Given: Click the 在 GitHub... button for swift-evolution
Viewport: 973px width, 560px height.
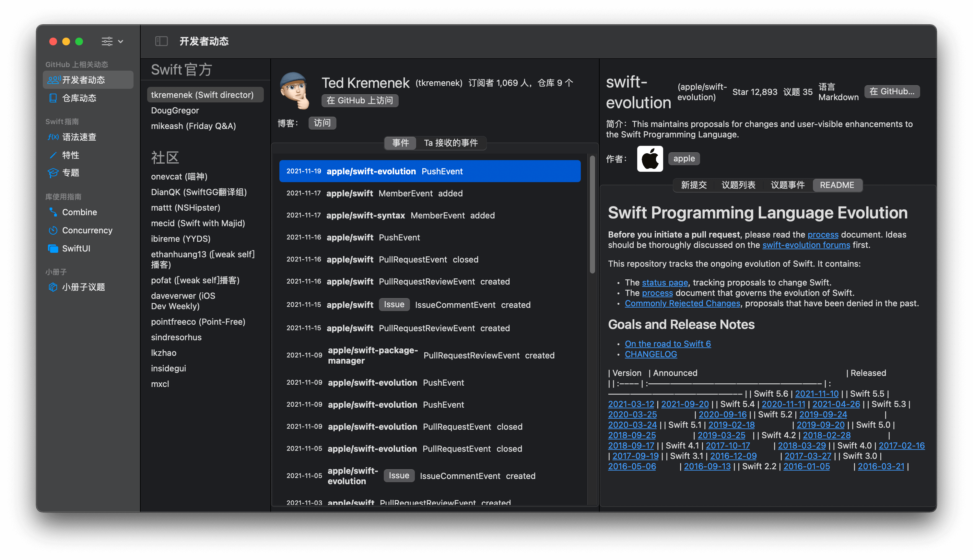Looking at the screenshot, I should click(x=892, y=91).
